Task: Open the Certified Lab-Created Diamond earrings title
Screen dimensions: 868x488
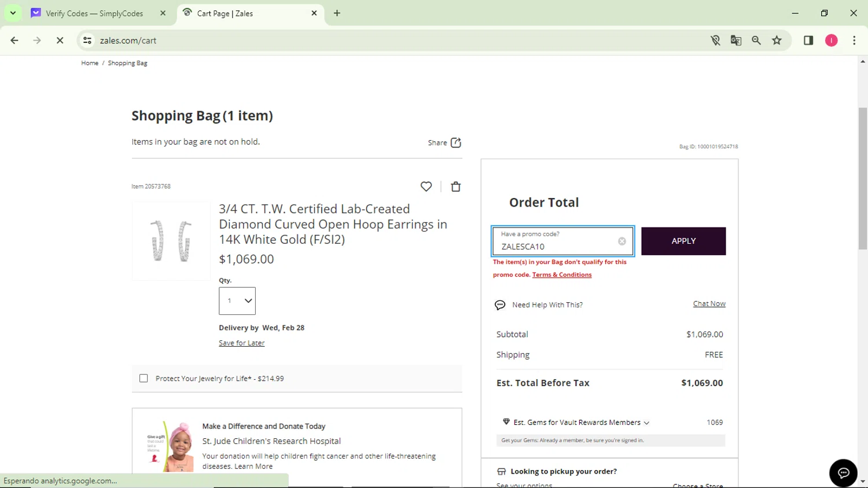Action: (x=333, y=224)
